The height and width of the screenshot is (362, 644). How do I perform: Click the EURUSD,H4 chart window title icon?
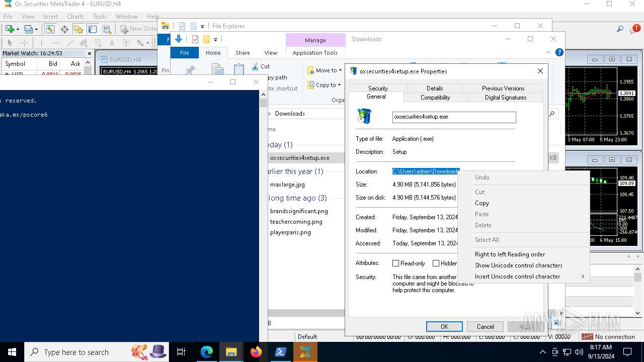point(105,59)
